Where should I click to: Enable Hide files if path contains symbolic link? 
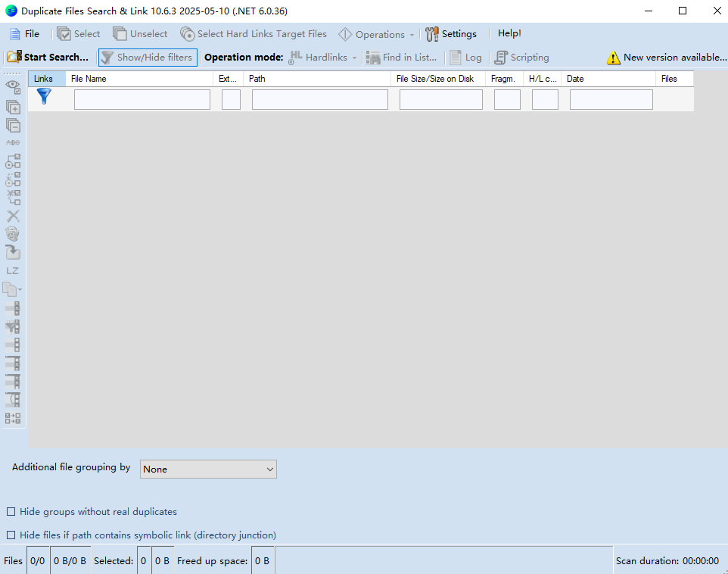click(x=11, y=535)
